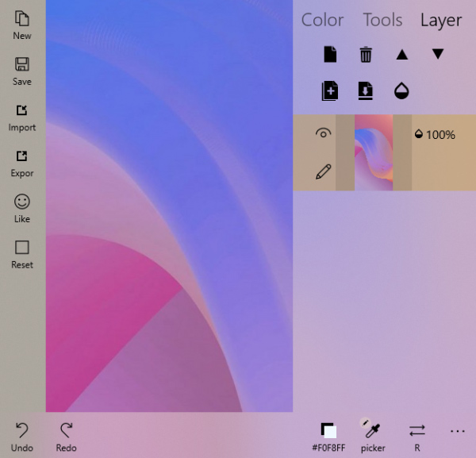Toggle layer visibility with the eye icon

323,133
